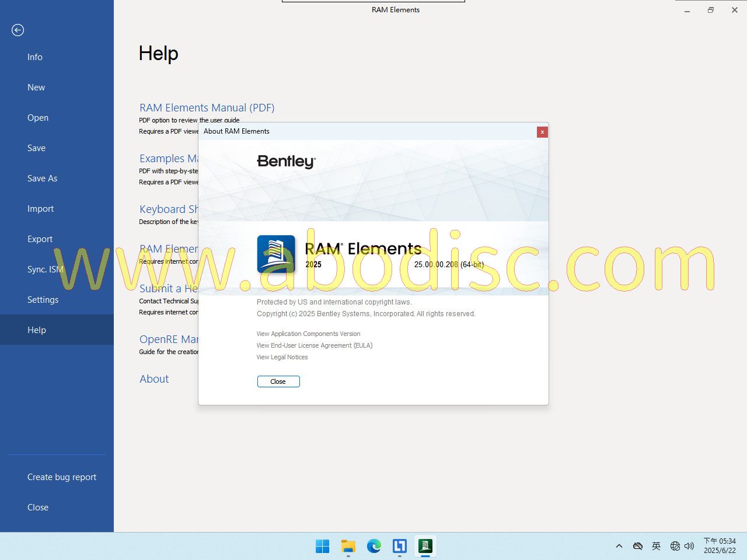Click the About link on Help page
This screenshot has width=747, height=560.
tap(154, 379)
